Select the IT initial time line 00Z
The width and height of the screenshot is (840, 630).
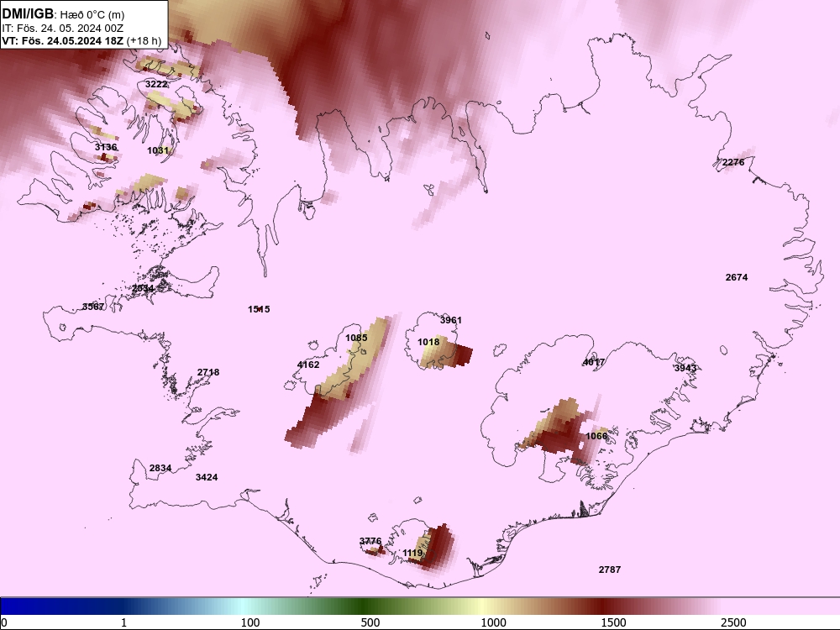pyautogui.click(x=63, y=29)
